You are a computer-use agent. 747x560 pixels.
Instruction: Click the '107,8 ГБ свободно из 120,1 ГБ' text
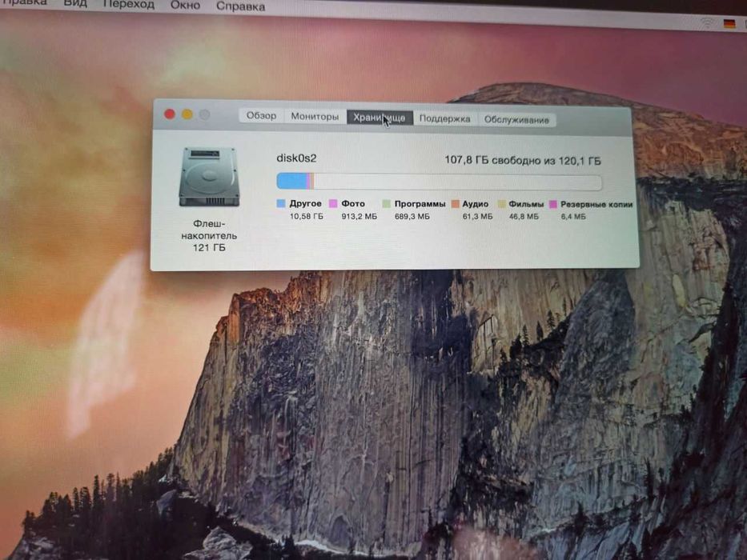(x=523, y=161)
